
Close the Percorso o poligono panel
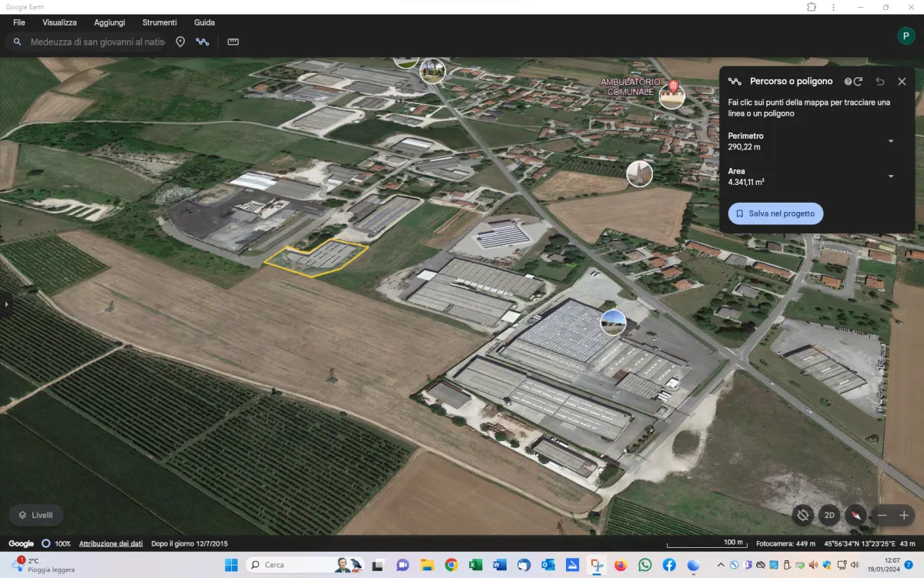pyautogui.click(x=902, y=81)
